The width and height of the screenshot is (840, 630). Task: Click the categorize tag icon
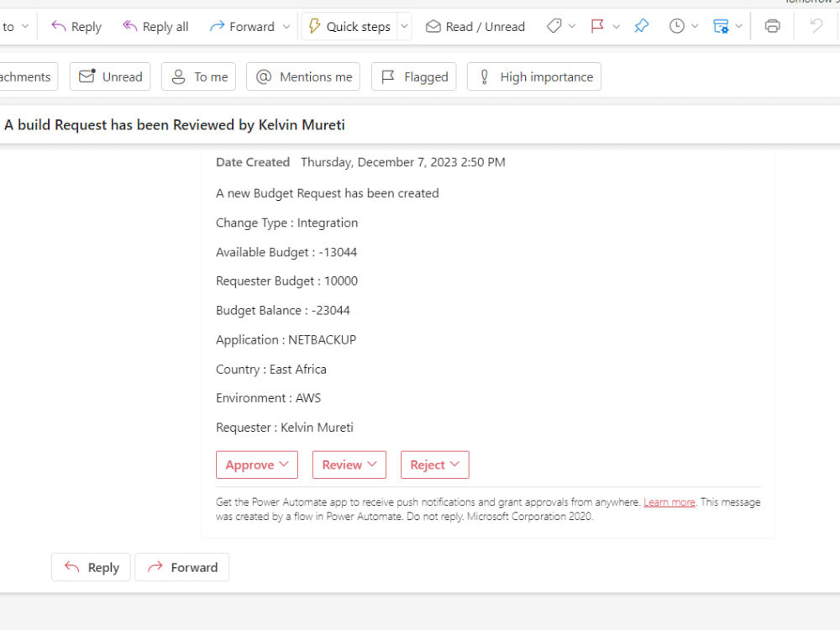click(x=554, y=26)
